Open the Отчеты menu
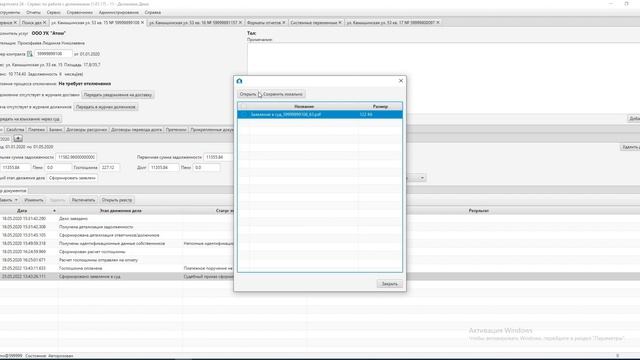The height and width of the screenshot is (360, 640). 33,13
